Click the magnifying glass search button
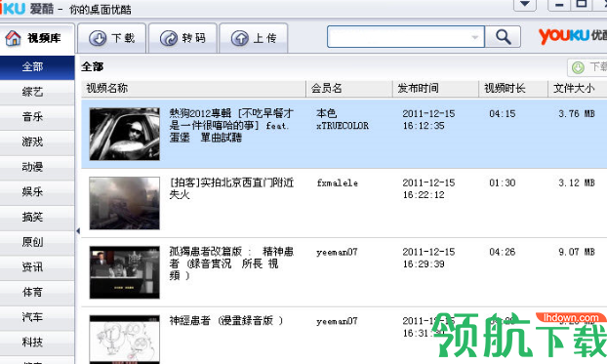 [503, 37]
